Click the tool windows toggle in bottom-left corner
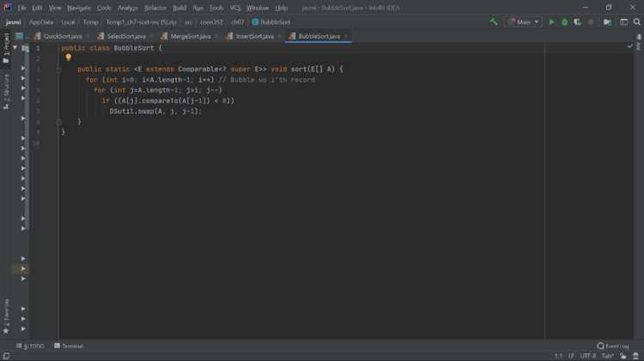Image resolution: width=644 pixels, height=361 pixels. (x=6, y=356)
